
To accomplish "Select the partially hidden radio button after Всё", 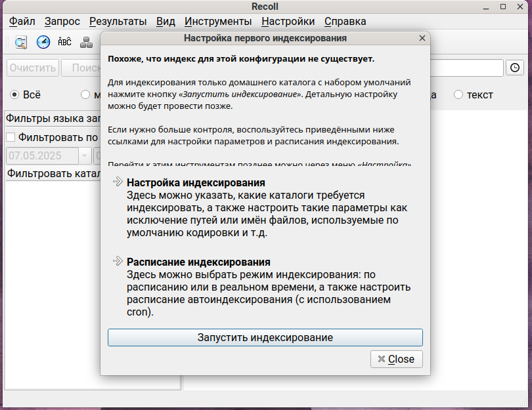I will [85, 94].
